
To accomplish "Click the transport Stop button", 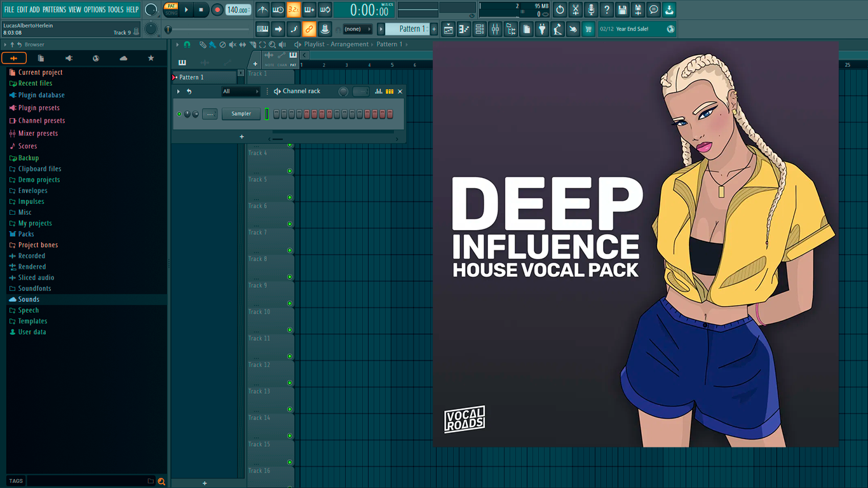I will tap(201, 10).
